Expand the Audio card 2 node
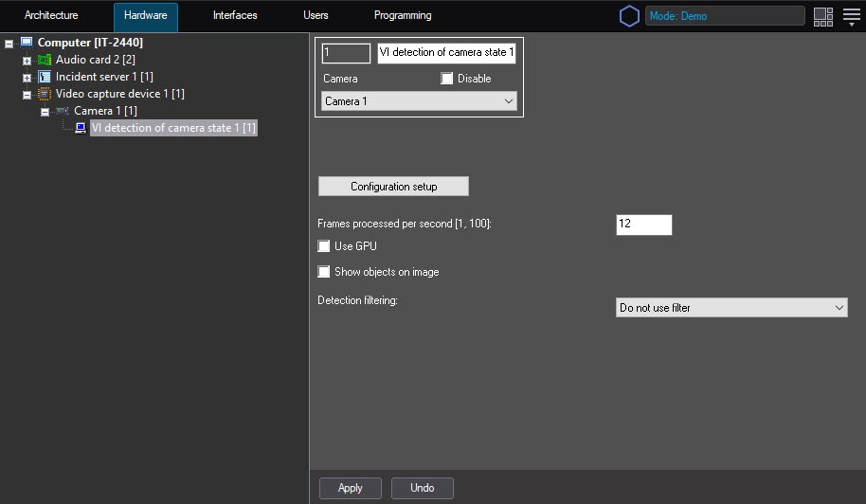 27,61
